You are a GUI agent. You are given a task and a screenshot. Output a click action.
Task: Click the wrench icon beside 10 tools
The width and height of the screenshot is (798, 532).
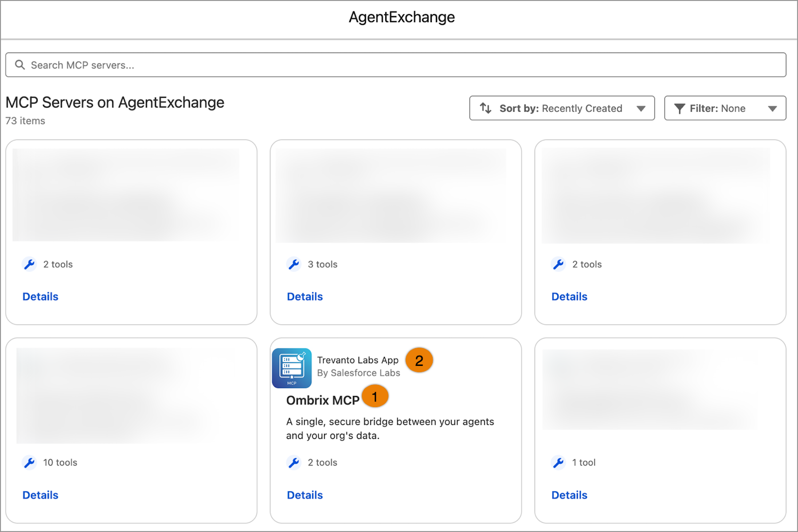[29, 462]
